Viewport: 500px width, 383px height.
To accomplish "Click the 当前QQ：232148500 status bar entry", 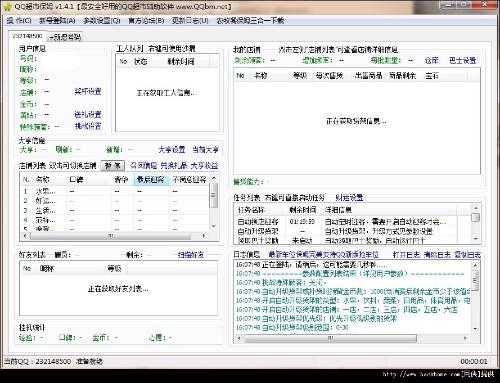I will (37, 361).
